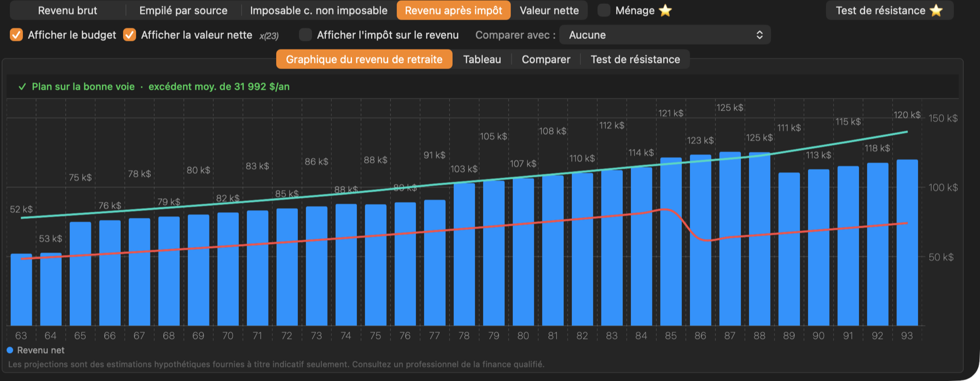This screenshot has width=980, height=381.
Task: Uncheck Afficher la valeur nette
Action: (129, 35)
